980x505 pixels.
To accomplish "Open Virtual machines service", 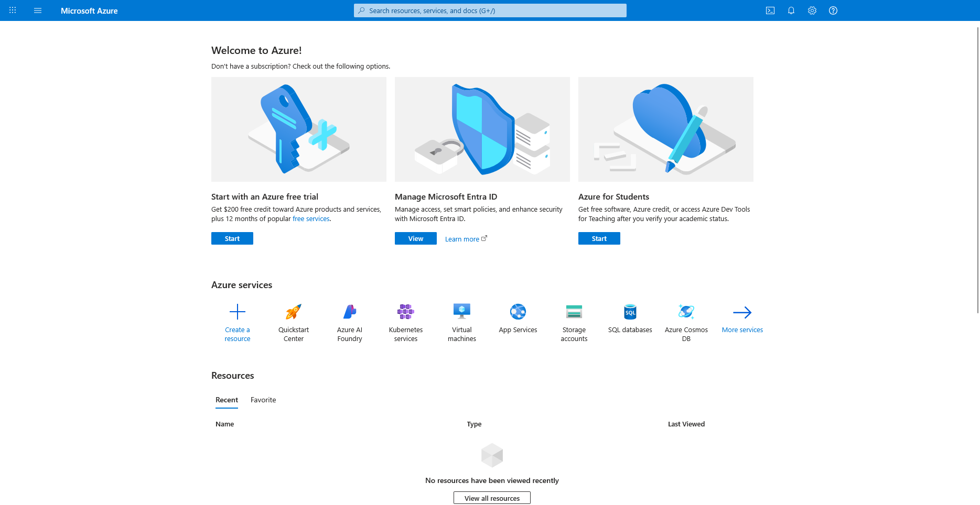I will [462, 312].
